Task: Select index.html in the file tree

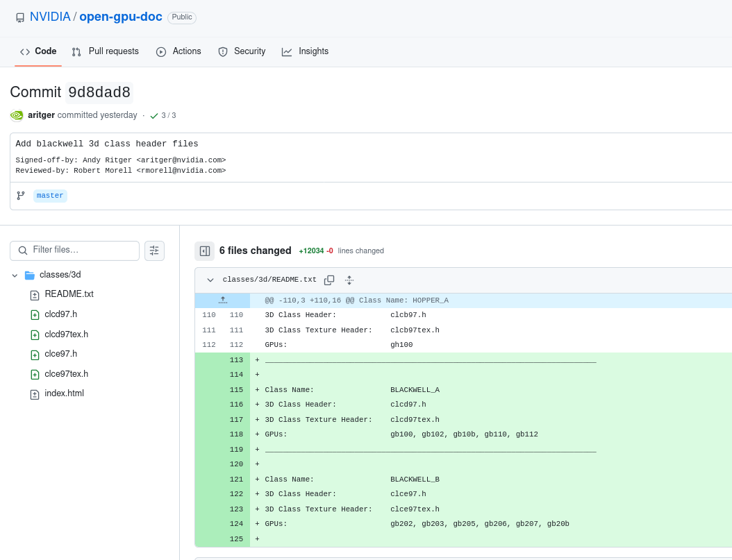Action: (x=64, y=393)
